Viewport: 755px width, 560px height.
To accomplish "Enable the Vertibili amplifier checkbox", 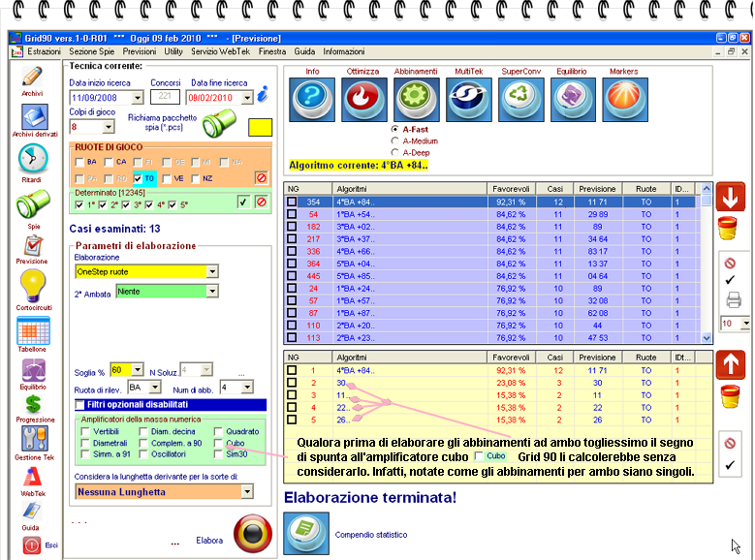I will click(85, 431).
